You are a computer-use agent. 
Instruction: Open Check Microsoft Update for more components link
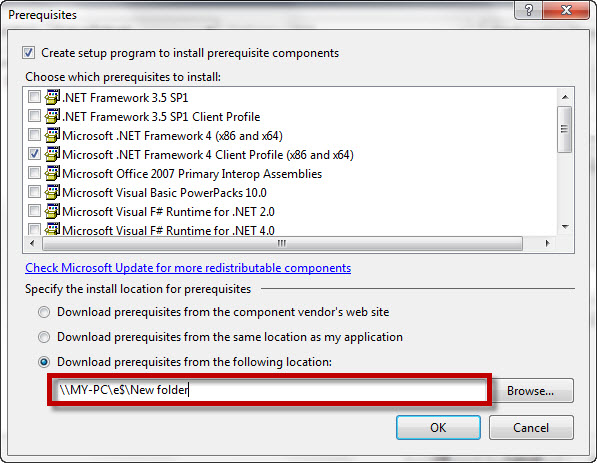pos(188,268)
